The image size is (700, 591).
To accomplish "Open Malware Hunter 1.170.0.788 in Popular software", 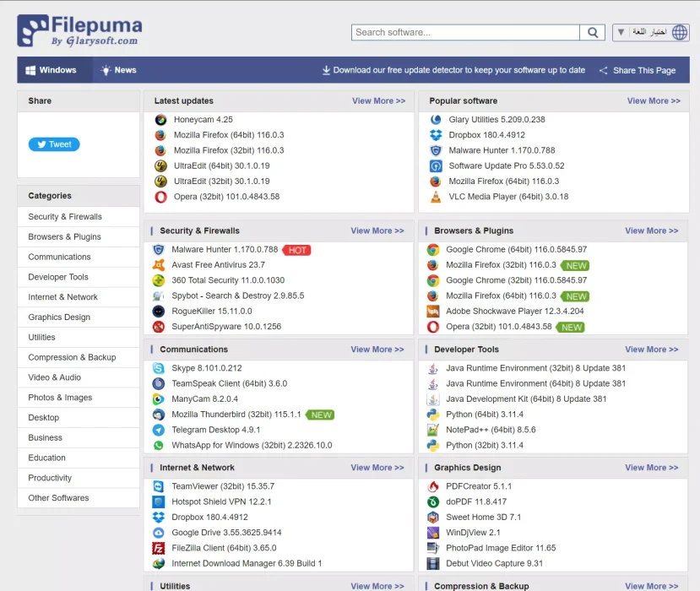I will [502, 150].
